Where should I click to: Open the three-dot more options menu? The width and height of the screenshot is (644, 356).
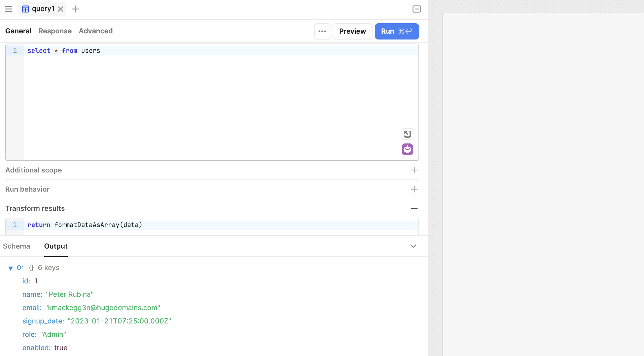[322, 31]
